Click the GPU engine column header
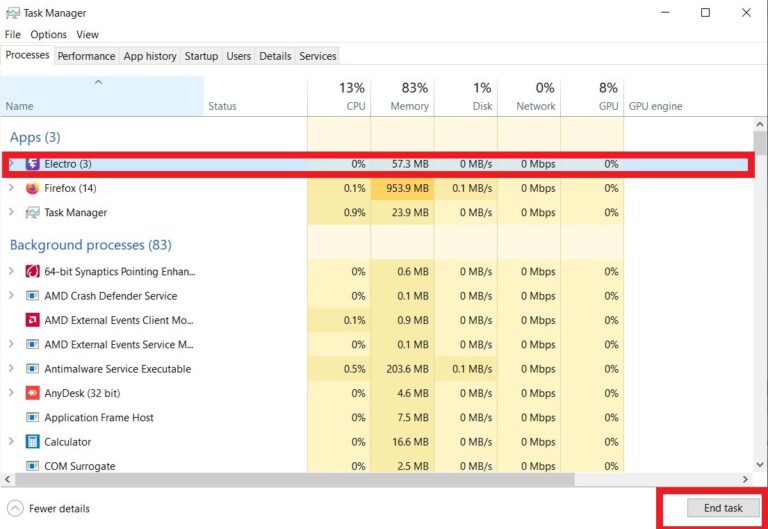Viewport: 768px width, 529px height. (655, 106)
